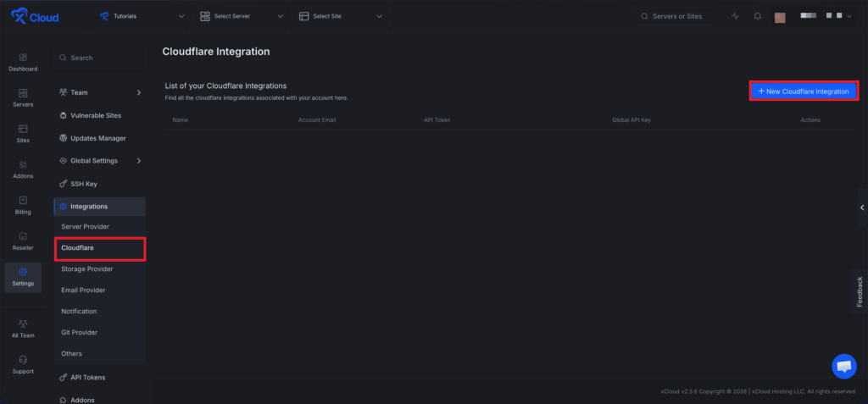
Task: Click the xCloud logo
Action: [34, 17]
